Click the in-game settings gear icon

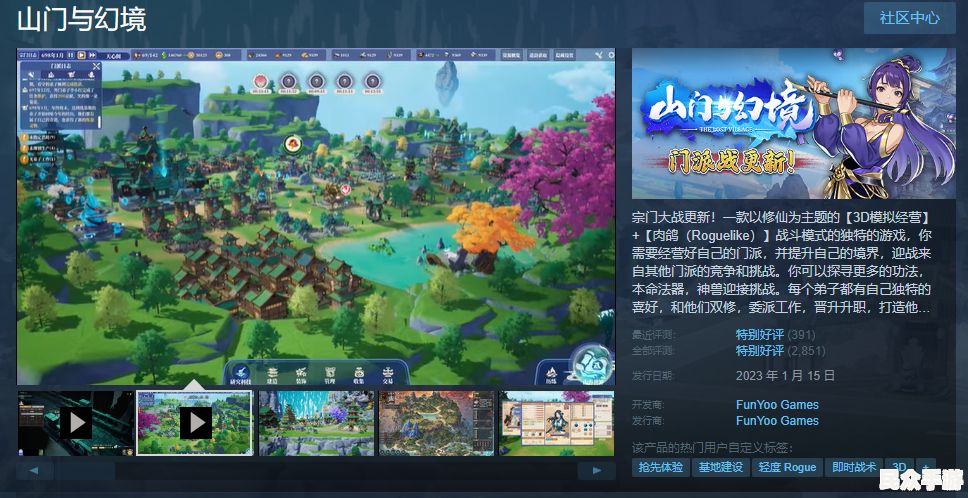coord(609,55)
